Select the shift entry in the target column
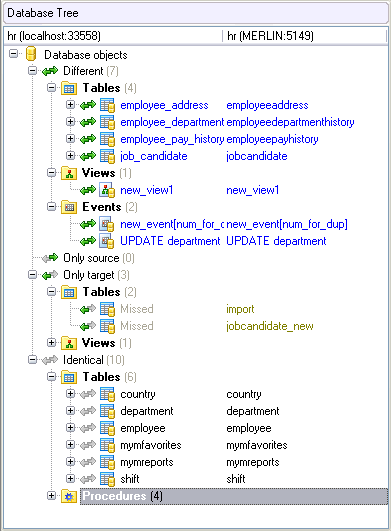The height and width of the screenshot is (531, 391). (x=236, y=479)
